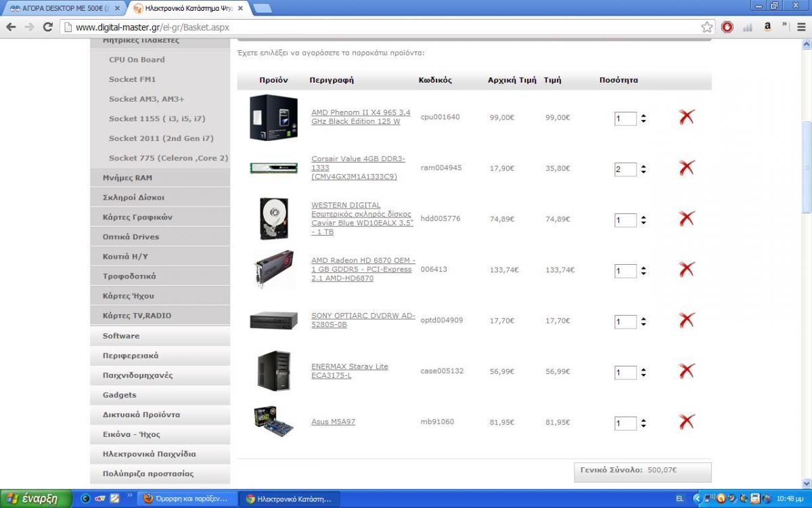The height and width of the screenshot is (508, 812).
Task: Adjust quantity stepper for Sony Optiarc row
Action: click(x=644, y=322)
